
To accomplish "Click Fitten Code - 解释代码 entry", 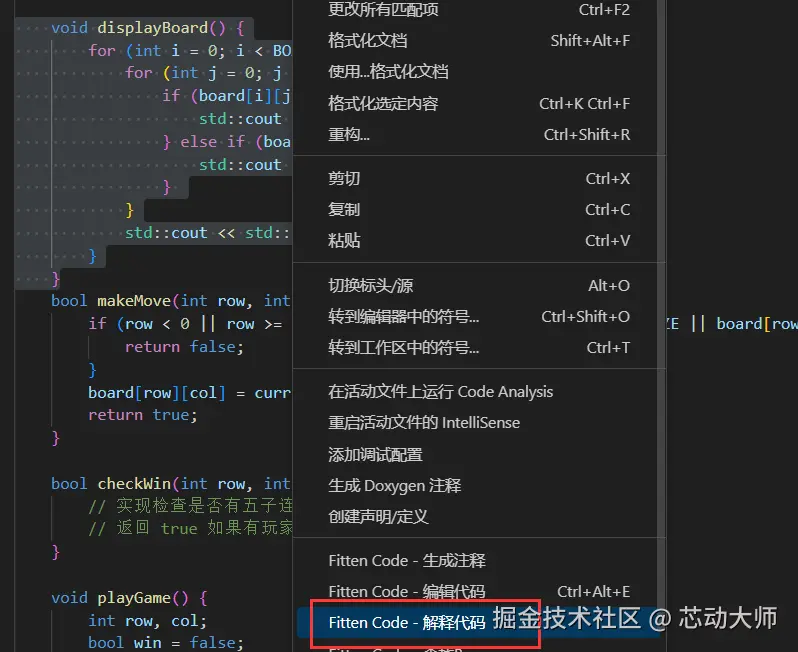I will pos(479,622).
